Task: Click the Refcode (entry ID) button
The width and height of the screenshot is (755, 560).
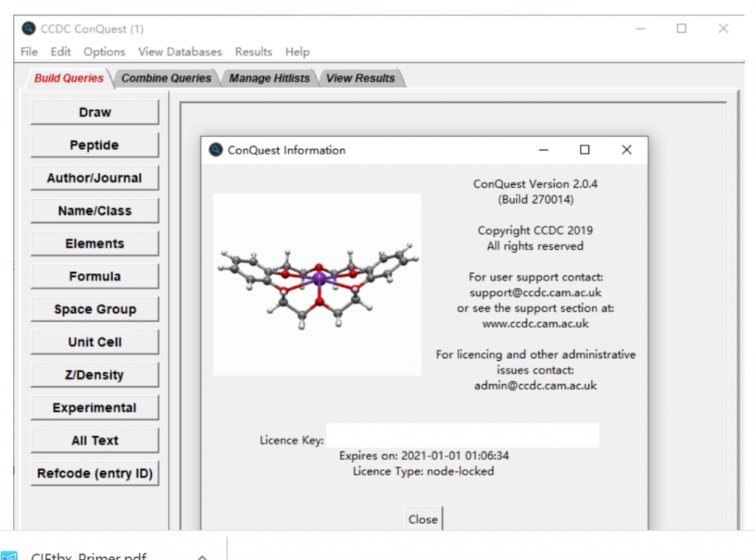Action: [95, 473]
